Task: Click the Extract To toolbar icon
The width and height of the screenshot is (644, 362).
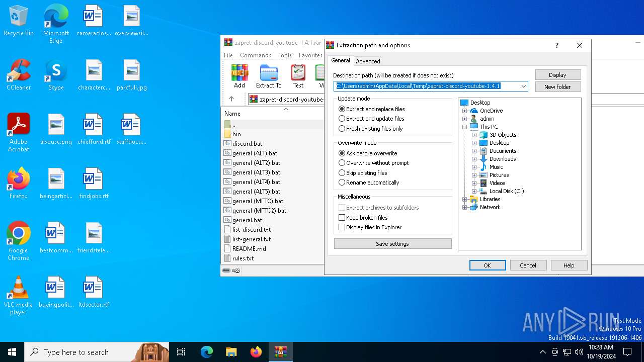Action: [269, 76]
